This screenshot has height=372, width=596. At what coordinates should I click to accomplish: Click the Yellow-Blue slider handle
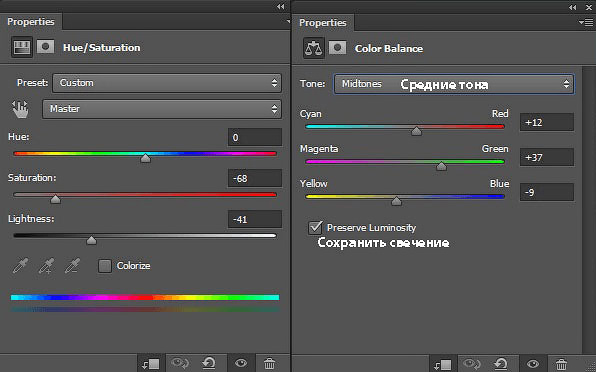pyautogui.click(x=396, y=201)
